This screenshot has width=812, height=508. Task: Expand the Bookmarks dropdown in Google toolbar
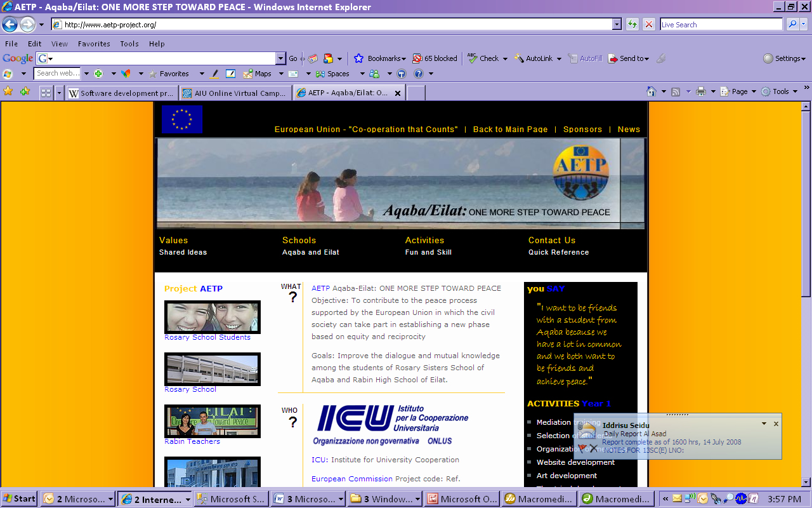tap(403, 59)
